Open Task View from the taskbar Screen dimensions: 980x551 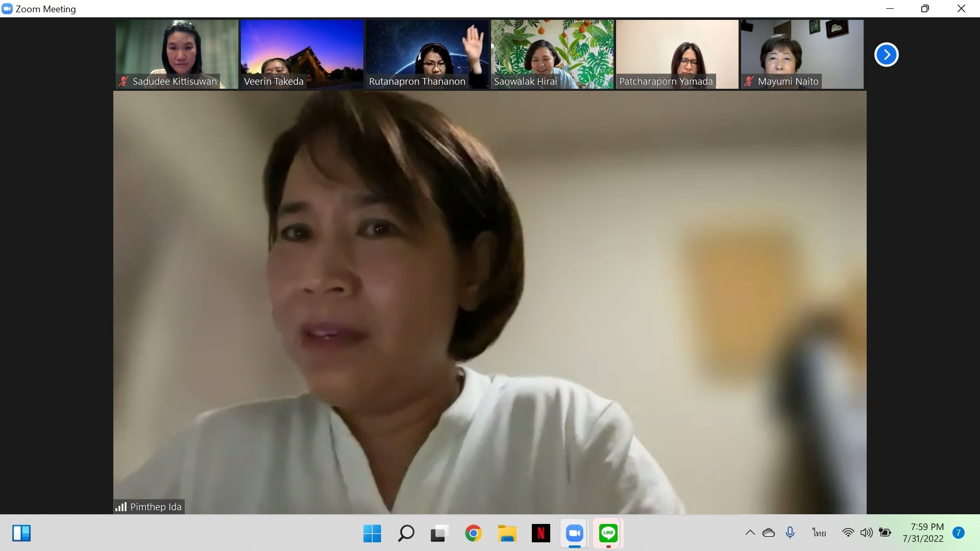439,534
